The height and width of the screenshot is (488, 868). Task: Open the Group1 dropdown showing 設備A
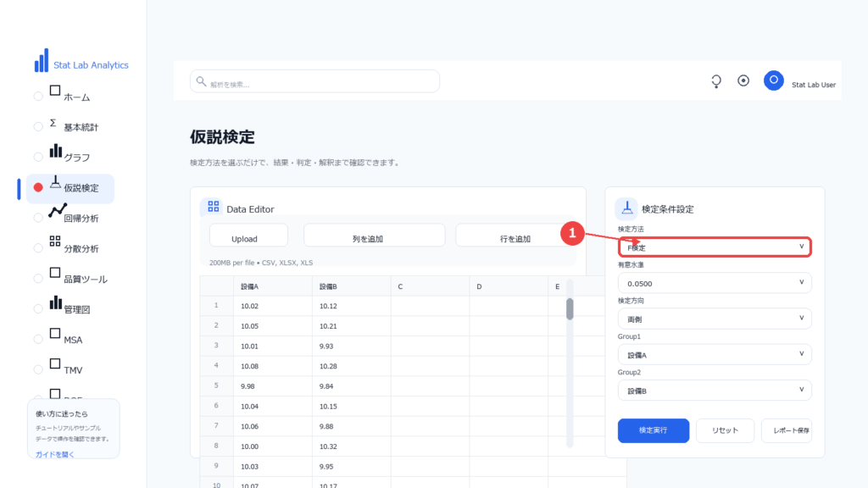pos(715,354)
